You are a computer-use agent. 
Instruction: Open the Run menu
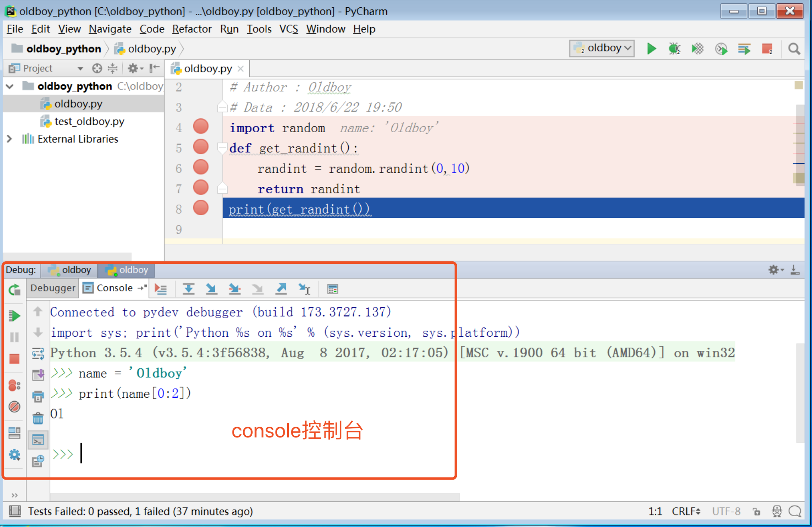pos(229,29)
